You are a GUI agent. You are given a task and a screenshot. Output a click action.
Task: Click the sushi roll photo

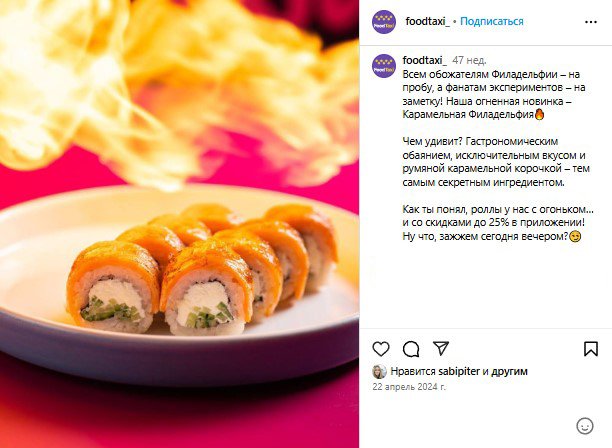[180, 224]
